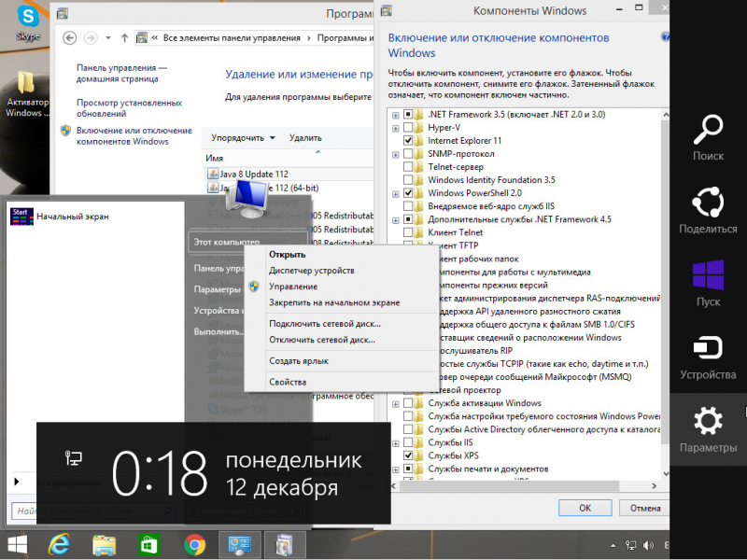Expand the .NET Framework 3.5 node
Image resolution: width=747 pixels, height=560 pixels.
tap(395, 115)
